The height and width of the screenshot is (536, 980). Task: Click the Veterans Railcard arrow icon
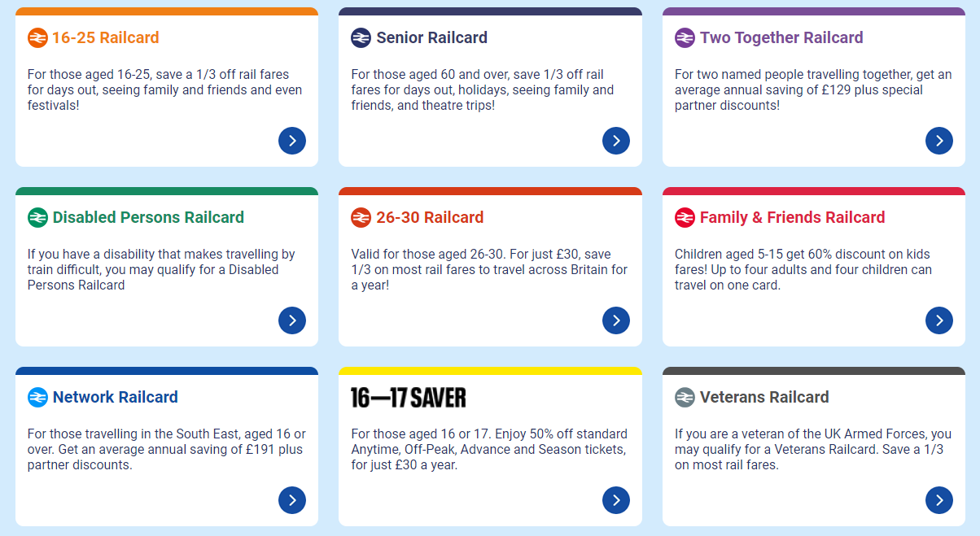[939, 500]
